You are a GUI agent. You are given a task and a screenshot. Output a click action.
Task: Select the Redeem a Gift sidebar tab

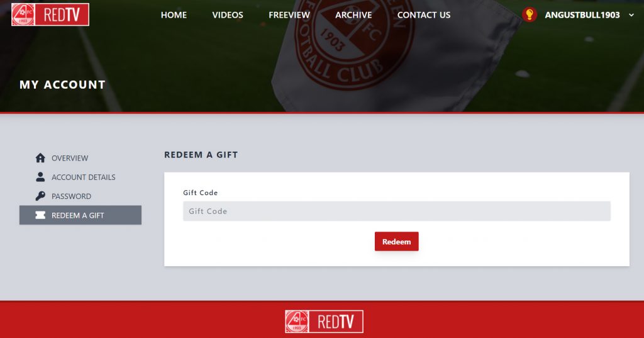coord(80,215)
